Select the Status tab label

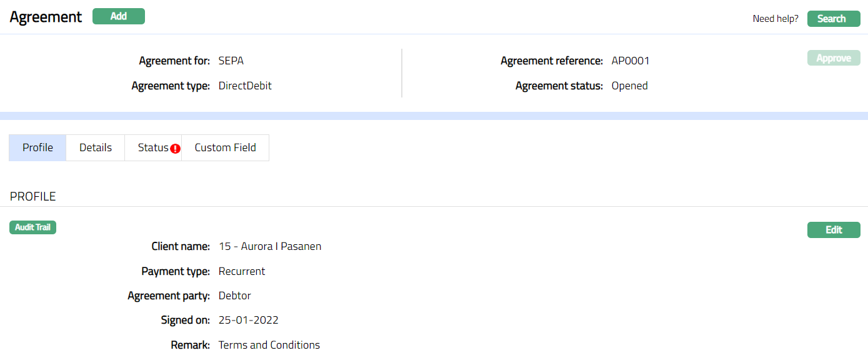coord(152,148)
